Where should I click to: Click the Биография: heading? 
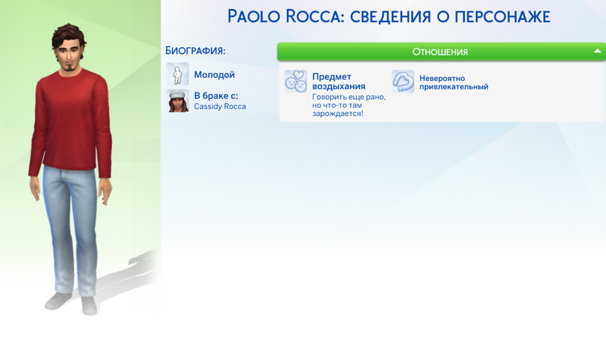point(195,51)
